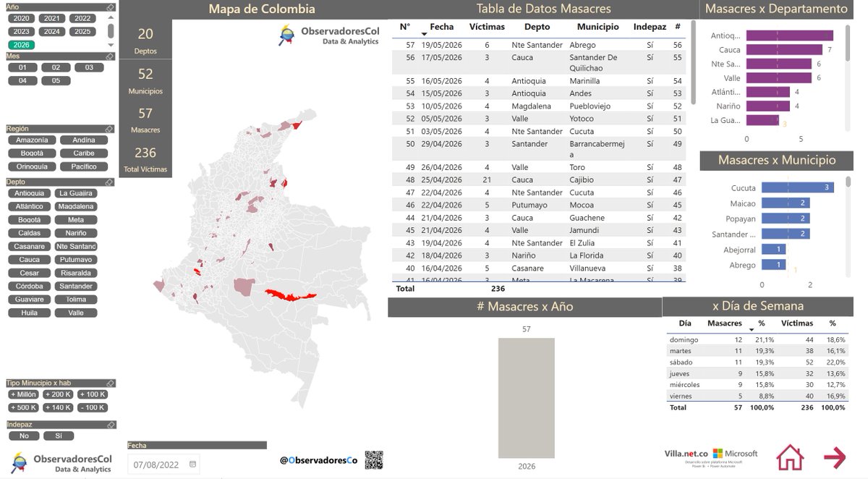The width and height of the screenshot is (868, 479).
Task: Deselect the active 2026 year filter
Action: pyautogui.click(x=22, y=45)
